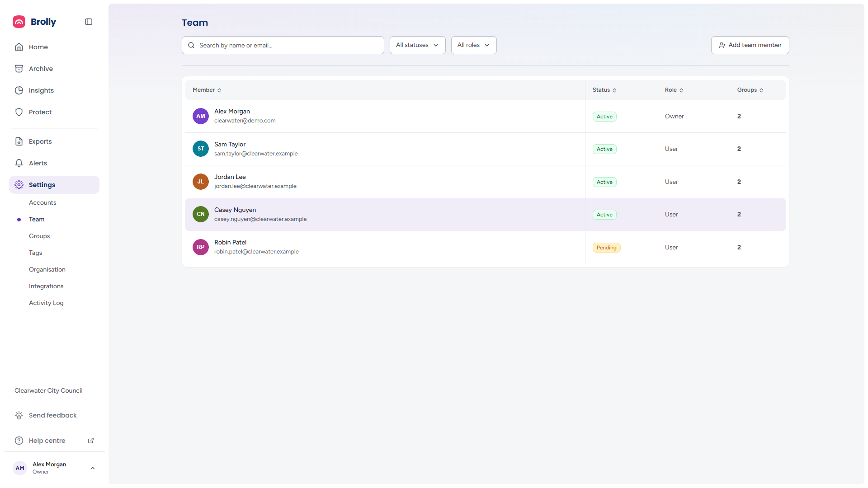Image resolution: width=868 pixels, height=488 pixels.
Task: Open the All statuses dropdown
Action: point(417,45)
